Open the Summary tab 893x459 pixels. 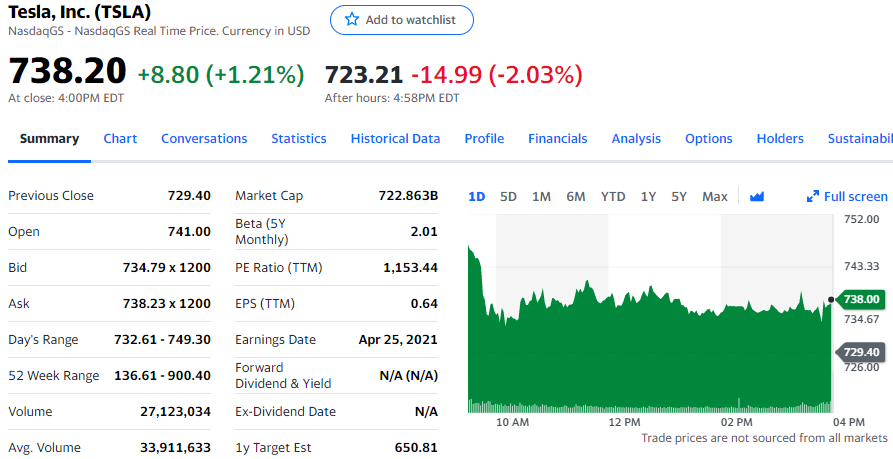pyautogui.click(x=50, y=138)
